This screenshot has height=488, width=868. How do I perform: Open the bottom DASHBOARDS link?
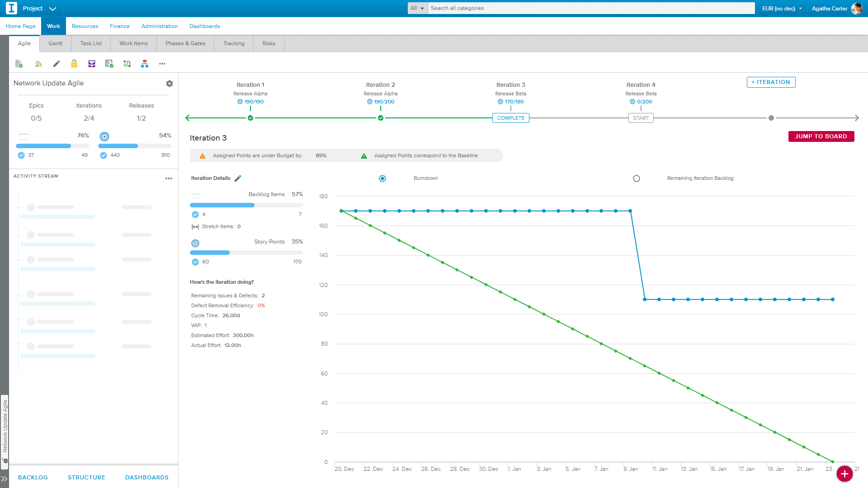pos(147,478)
